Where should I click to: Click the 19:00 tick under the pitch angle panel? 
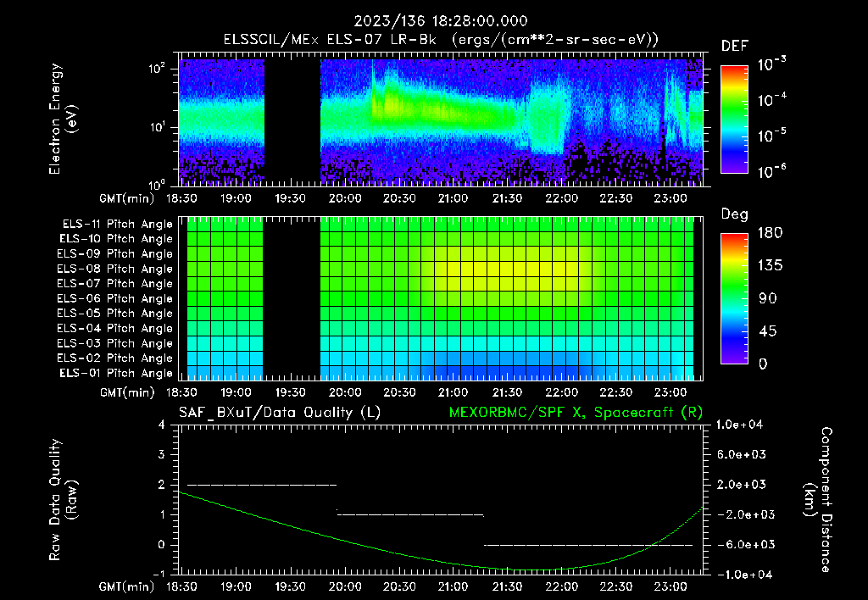[236, 392]
